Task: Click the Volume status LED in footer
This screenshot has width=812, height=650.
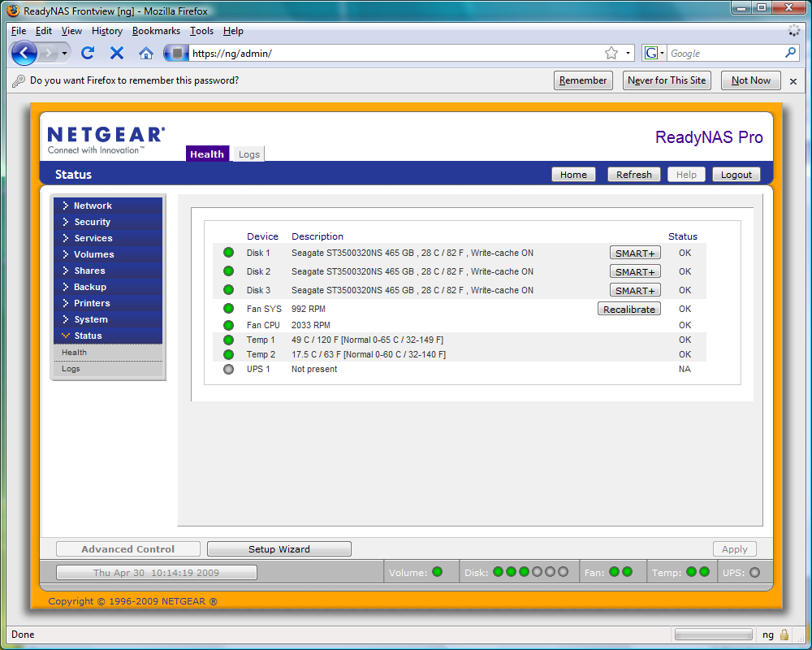Action: (437, 572)
